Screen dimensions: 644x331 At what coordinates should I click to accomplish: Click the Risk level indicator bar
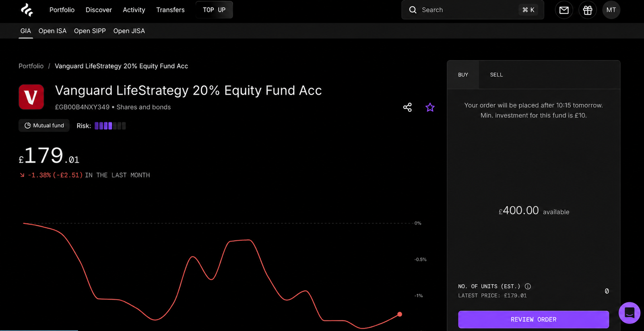(x=110, y=126)
